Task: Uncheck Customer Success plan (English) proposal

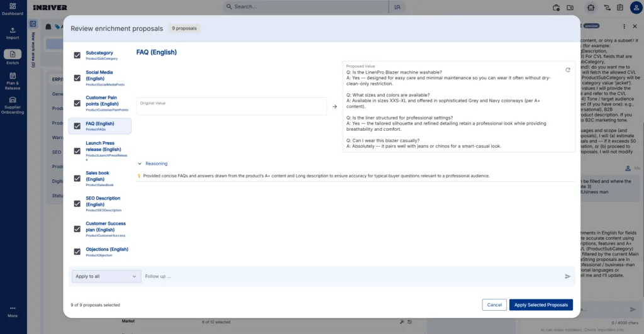Action: pyautogui.click(x=77, y=229)
